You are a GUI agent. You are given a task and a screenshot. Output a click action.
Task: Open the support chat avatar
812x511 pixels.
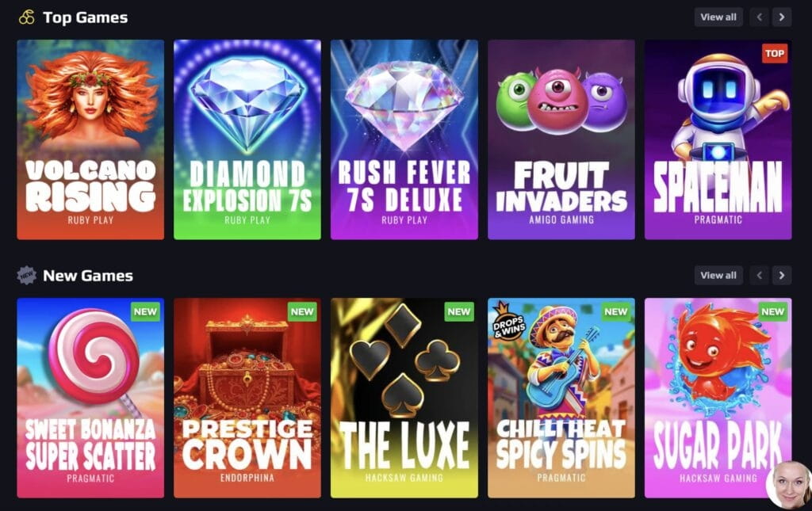789,486
